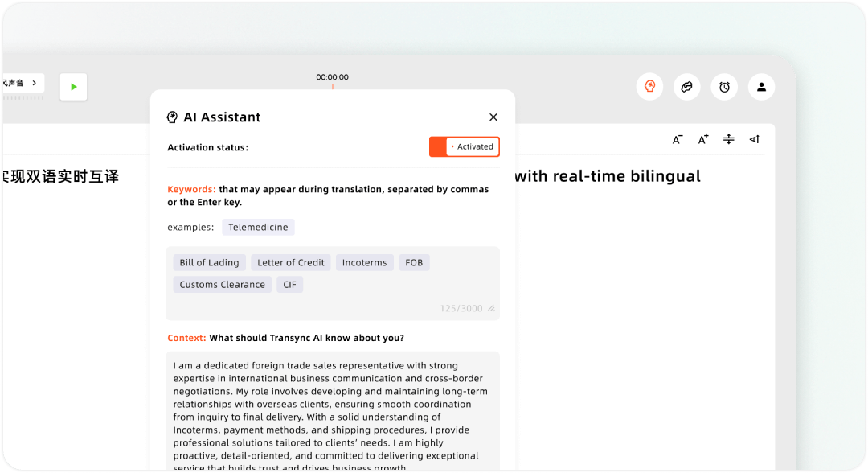The height and width of the screenshot is (473, 868).
Task: Click the keywords resize handle icon
Action: coord(492,309)
